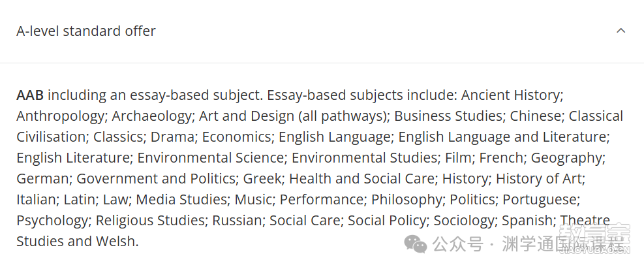Viewport: 644px width, 269px height.
Task: Click Media Studies in the paragraph
Action: click(x=181, y=200)
